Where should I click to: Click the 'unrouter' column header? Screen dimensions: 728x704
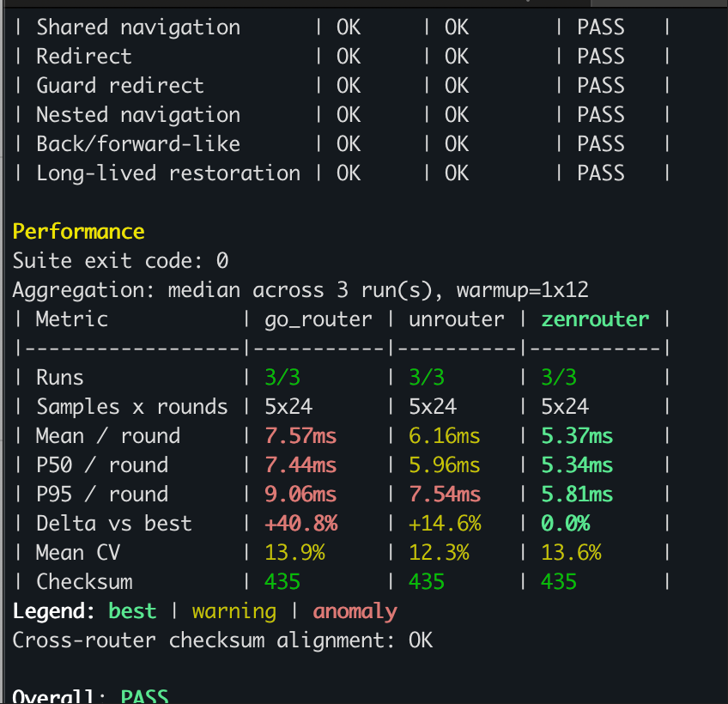[456, 319]
